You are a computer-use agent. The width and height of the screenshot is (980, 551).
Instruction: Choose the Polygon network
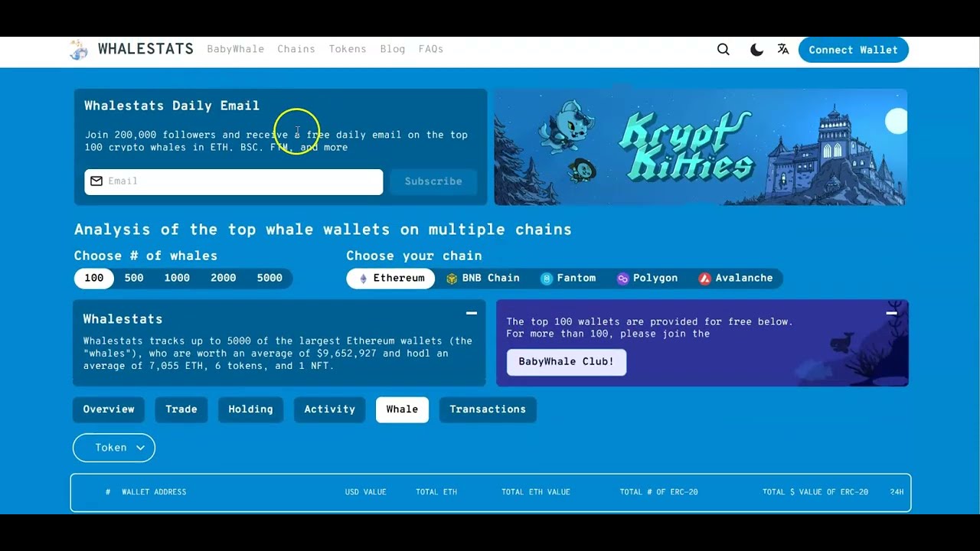(x=648, y=279)
